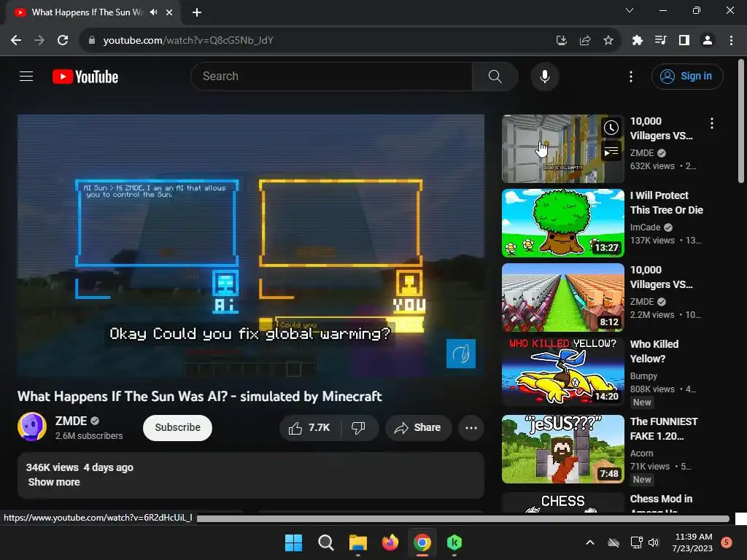The height and width of the screenshot is (560, 747).
Task: Add first suggested video to queue
Action: (611, 152)
